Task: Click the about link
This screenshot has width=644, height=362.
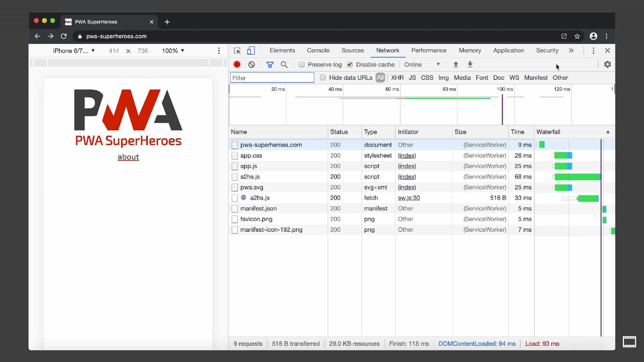Action: point(128,157)
